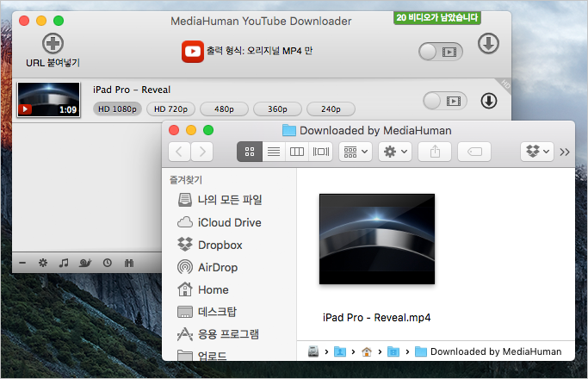This screenshot has width=588, height=379.
Task: Open iCloud Drive in sidebar
Action: [229, 222]
